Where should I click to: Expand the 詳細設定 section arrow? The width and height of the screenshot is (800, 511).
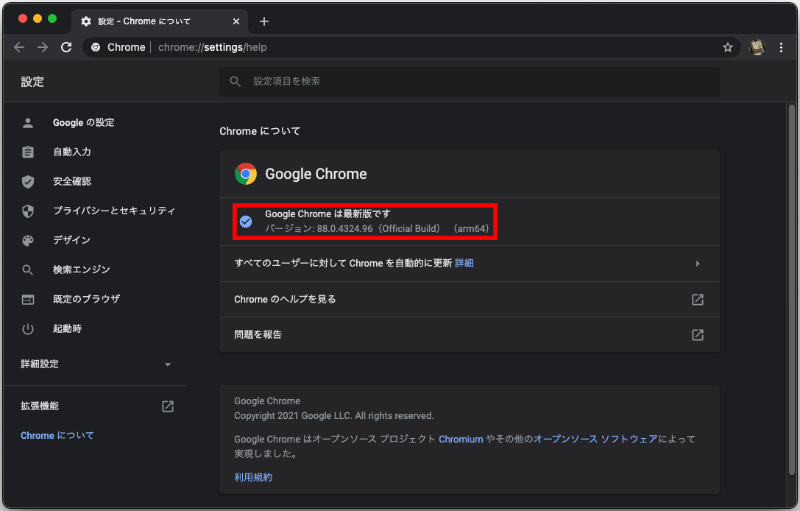(x=168, y=365)
